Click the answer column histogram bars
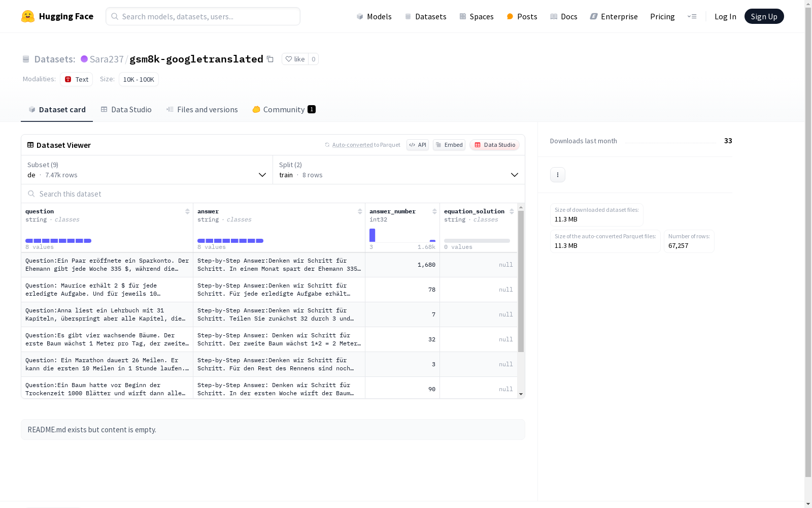Image resolution: width=812 pixels, height=508 pixels. coord(230,241)
